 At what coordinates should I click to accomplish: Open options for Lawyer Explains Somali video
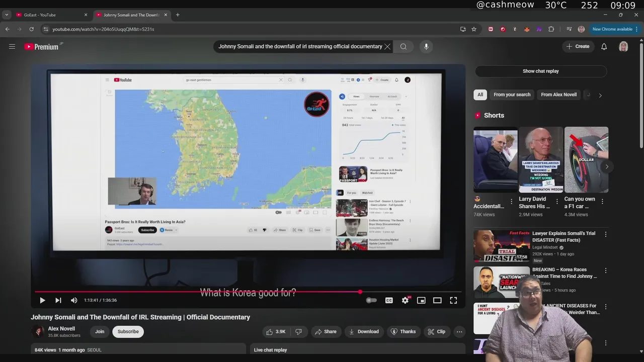click(x=606, y=234)
